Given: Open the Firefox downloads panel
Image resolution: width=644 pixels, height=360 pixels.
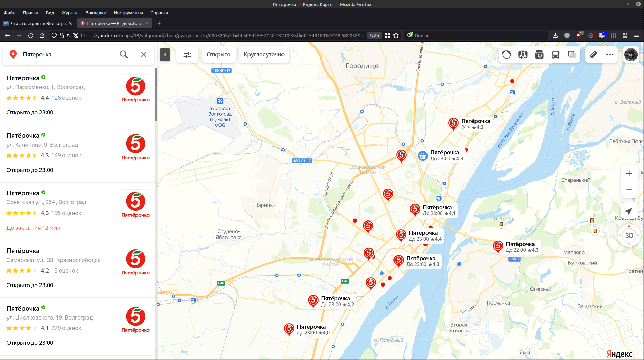Looking at the screenshot, I should pyautogui.click(x=555, y=35).
